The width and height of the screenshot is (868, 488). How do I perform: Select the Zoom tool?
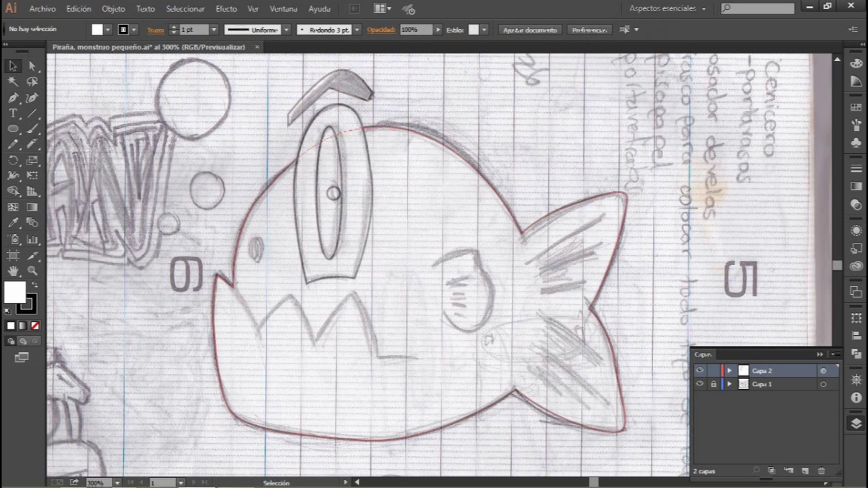tap(32, 271)
